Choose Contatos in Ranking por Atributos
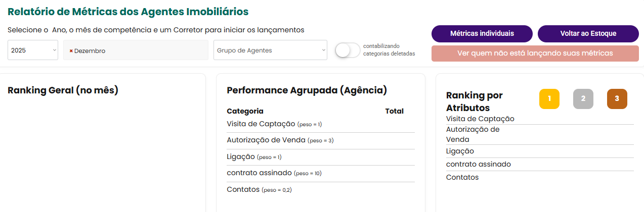Viewport: 644px width, 212px height. pos(462,177)
